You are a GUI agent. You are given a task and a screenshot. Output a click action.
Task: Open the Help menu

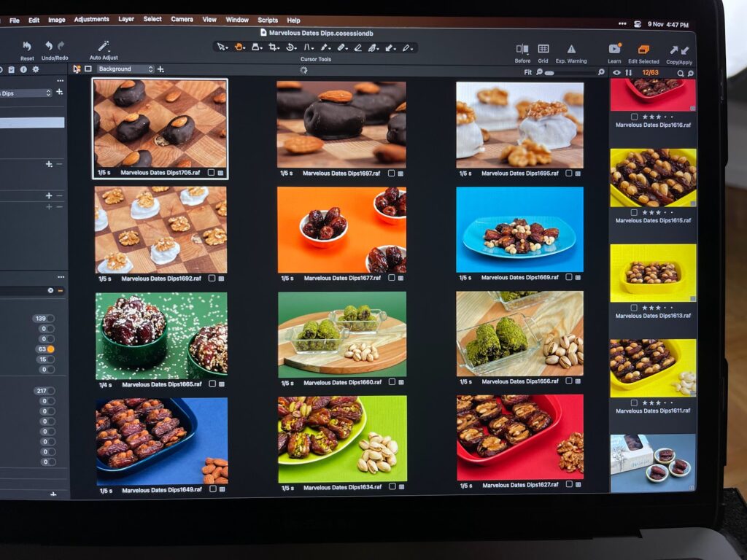(x=293, y=20)
